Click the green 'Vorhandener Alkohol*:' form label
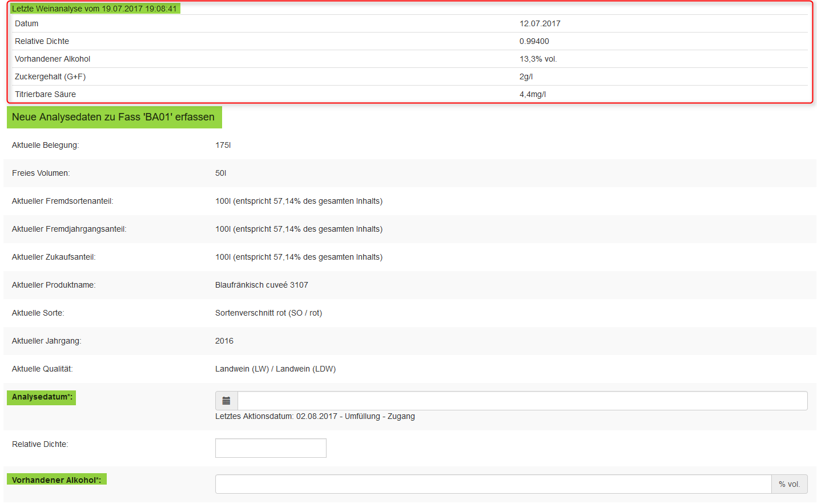The width and height of the screenshot is (817, 504). [57, 480]
